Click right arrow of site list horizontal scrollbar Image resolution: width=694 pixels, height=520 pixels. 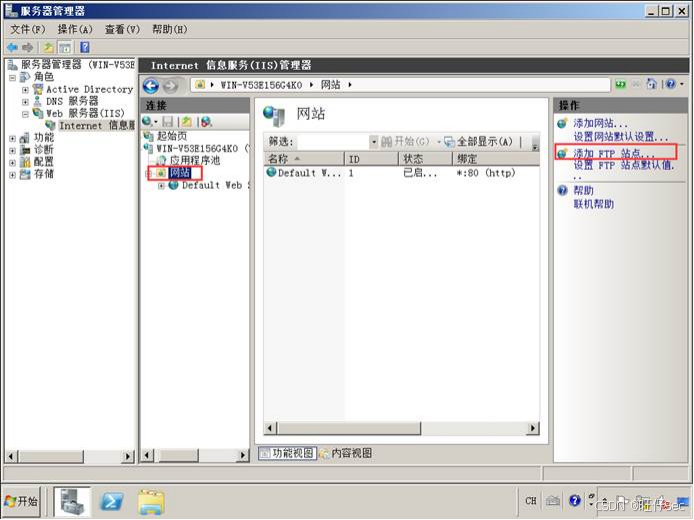point(533,428)
